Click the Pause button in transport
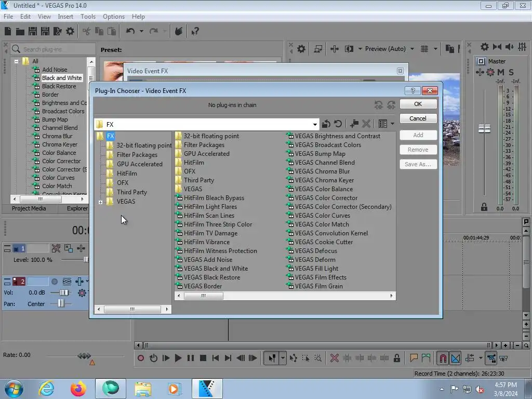 [x=191, y=358]
